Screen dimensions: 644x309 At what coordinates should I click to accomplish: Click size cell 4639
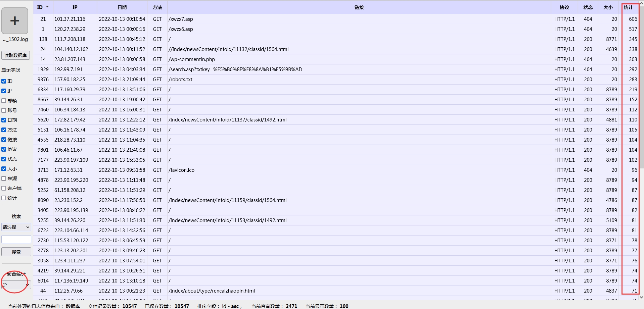[611, 49]
